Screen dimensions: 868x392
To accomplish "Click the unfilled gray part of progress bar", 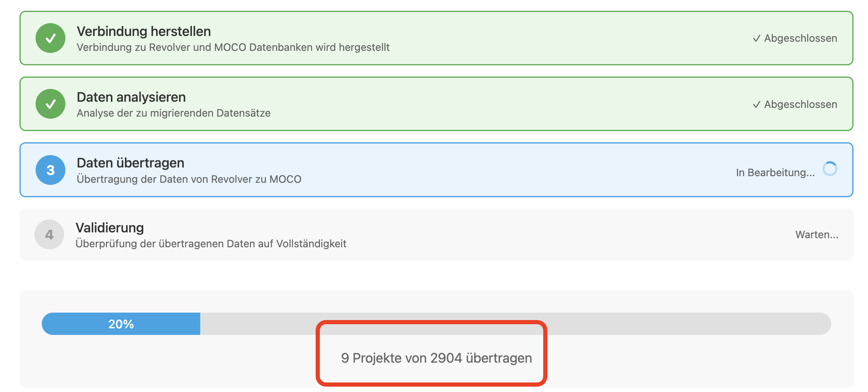I will [x=621, y=324].
